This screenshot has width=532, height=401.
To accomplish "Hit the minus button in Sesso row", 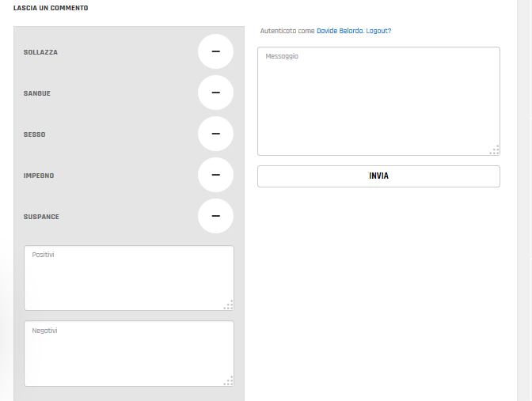I will (x=215, y=134).
